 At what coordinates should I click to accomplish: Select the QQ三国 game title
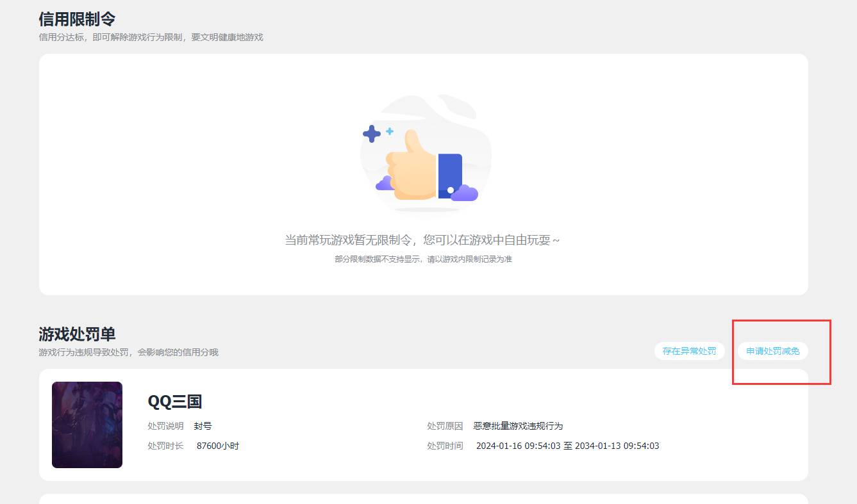coord(174,402)
